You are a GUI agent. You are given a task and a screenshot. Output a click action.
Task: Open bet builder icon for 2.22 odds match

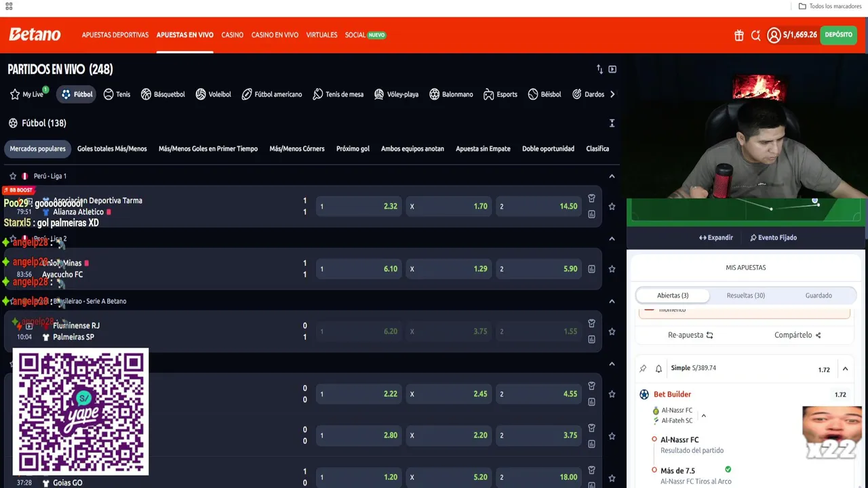click(x=591, y=386)
